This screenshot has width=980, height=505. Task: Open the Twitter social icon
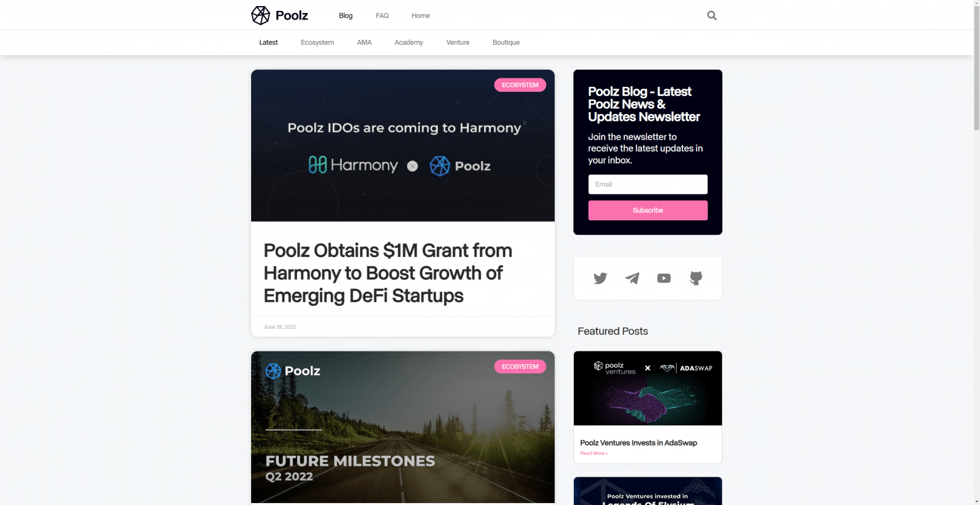coord(600,278)
